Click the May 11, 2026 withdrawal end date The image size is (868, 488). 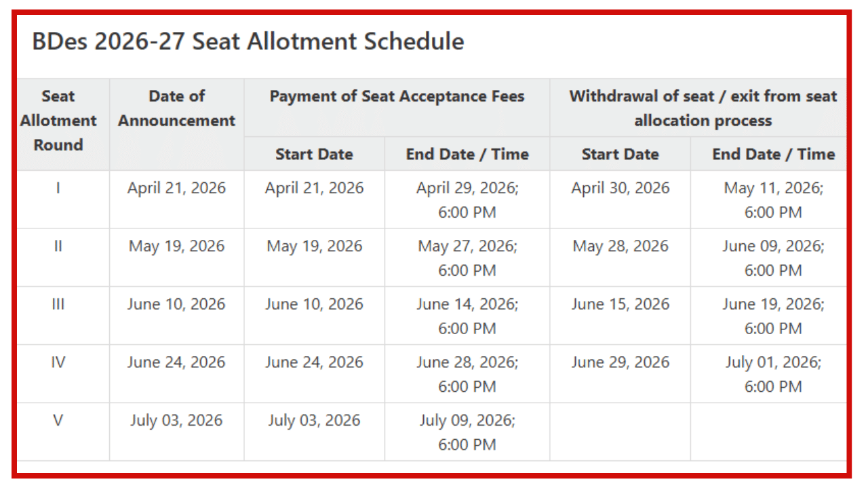click(773, 188)
